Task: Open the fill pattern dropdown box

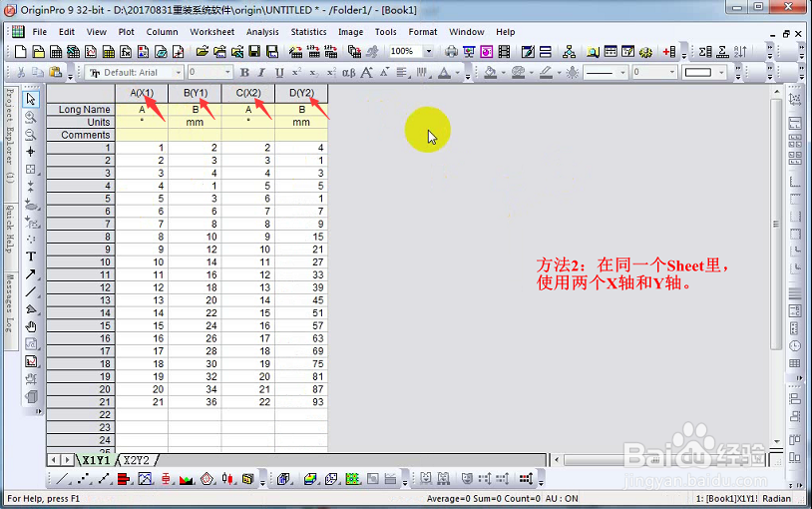Action: coord(703,73)
